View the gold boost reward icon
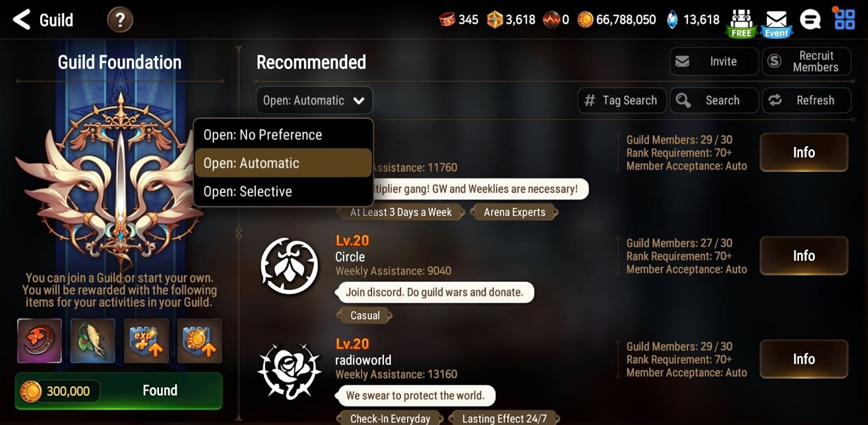This screenshot has height=425, width=868. pyautogui.click(x=200, y=340)
